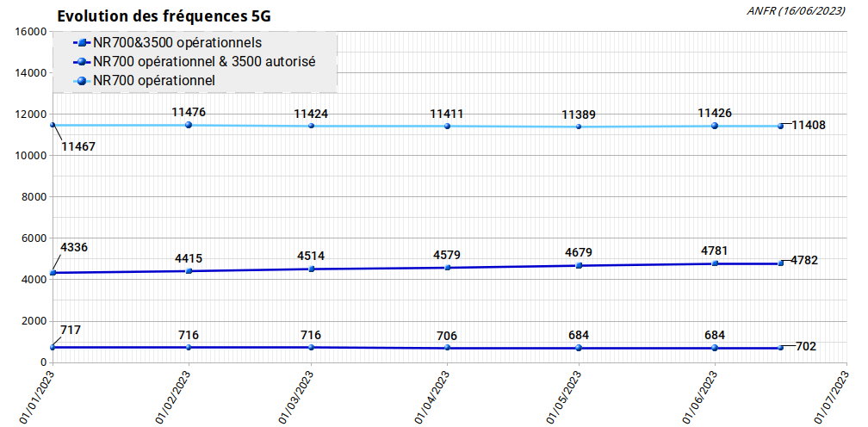Click the dark blue sphere marker beside the NR700 opérationnel & 3500 autorisé legend entry
This screenshot has height=427, width=868.
tap(82, 62)
